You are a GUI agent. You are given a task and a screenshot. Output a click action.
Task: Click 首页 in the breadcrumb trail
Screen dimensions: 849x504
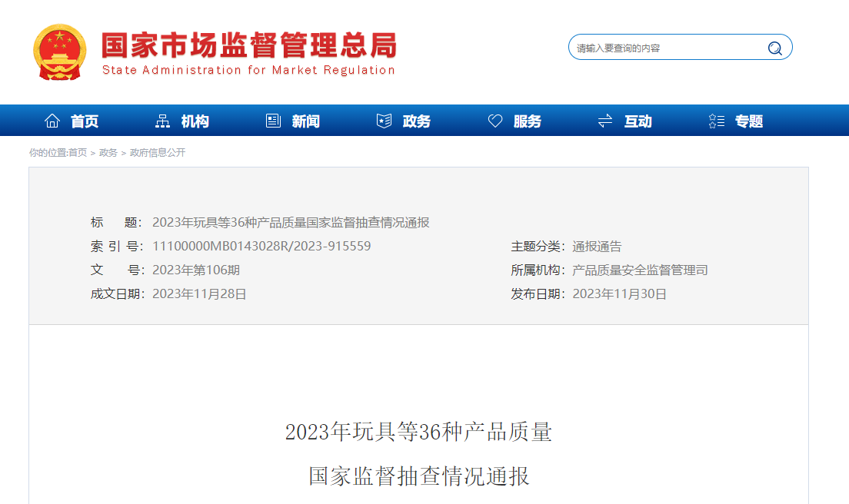[x=78, y=153]
